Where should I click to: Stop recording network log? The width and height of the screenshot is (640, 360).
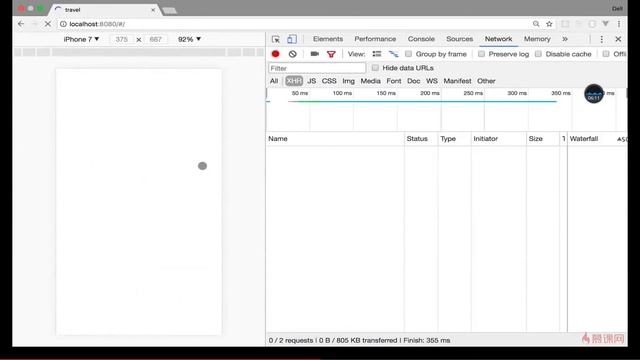[x=276, y=54]
